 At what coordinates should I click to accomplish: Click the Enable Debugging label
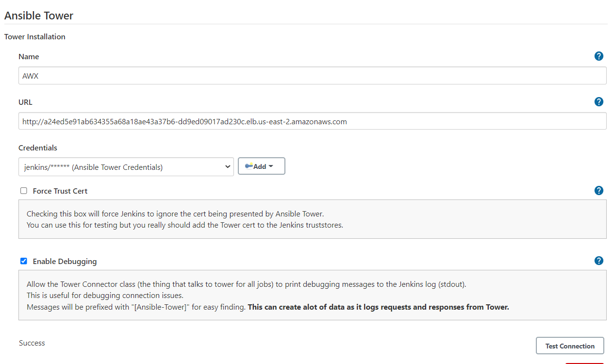[65, 262]
